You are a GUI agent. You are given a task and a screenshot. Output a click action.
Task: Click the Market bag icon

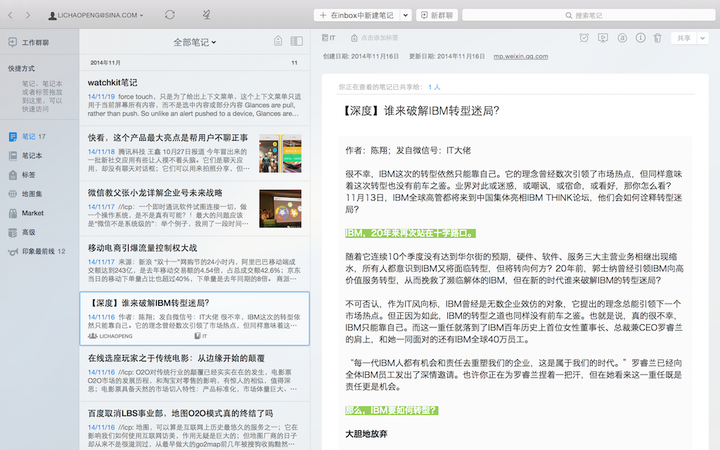(13, 213)
